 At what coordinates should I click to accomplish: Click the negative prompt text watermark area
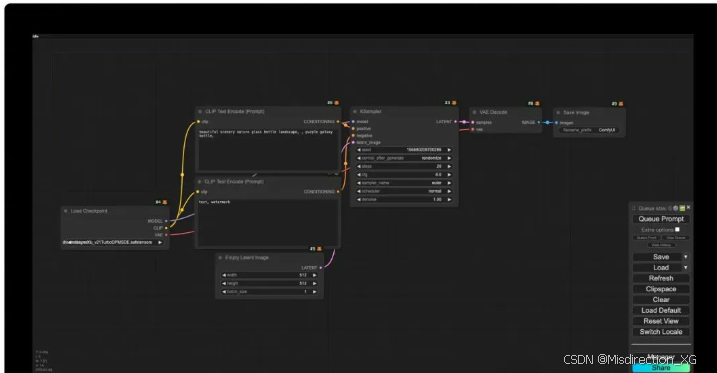tap(268, 223)
